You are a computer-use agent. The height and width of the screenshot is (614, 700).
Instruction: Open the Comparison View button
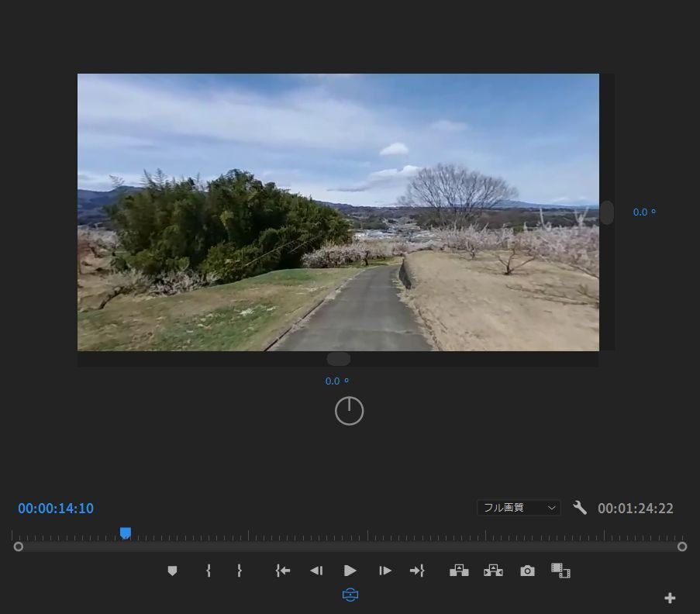[x=560, y=571]
